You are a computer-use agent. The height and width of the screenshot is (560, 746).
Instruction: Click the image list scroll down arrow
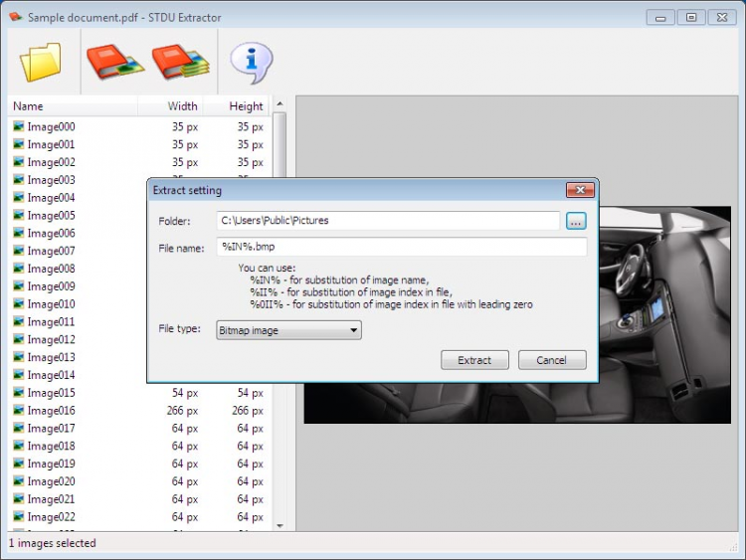(280, 525)
